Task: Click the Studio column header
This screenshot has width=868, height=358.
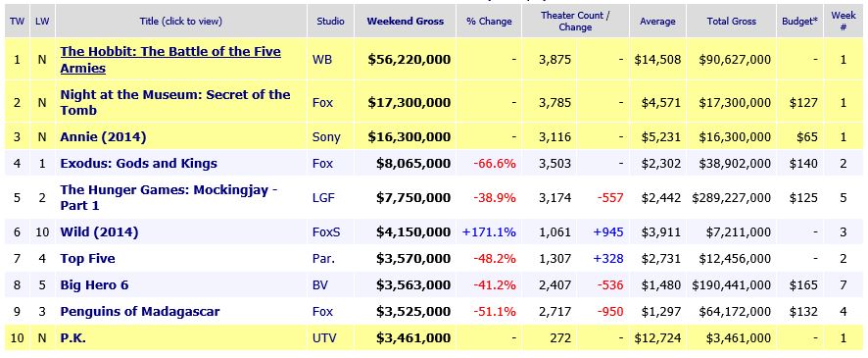Action: [330, 22]
